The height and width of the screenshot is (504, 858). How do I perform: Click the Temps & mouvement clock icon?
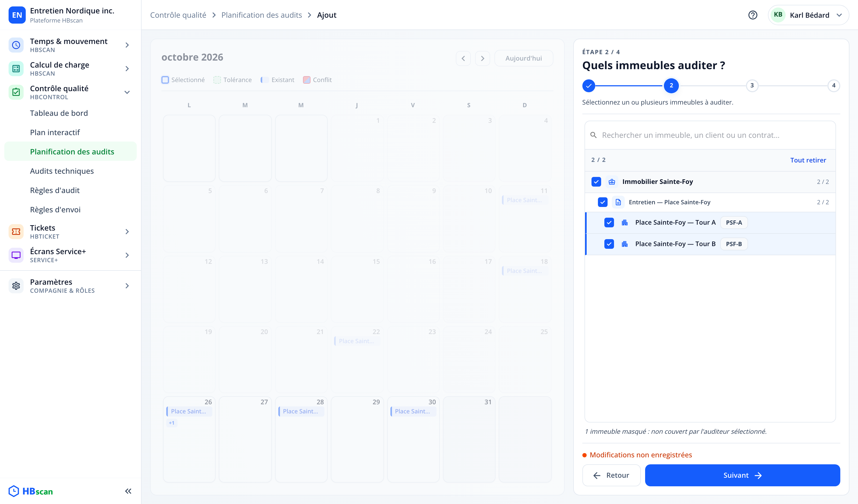16,45
